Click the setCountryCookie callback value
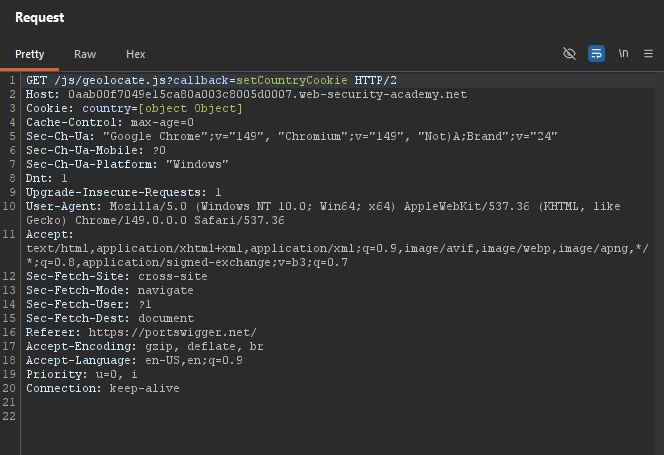The image size is (664, 455). click(x=292, y=80)
